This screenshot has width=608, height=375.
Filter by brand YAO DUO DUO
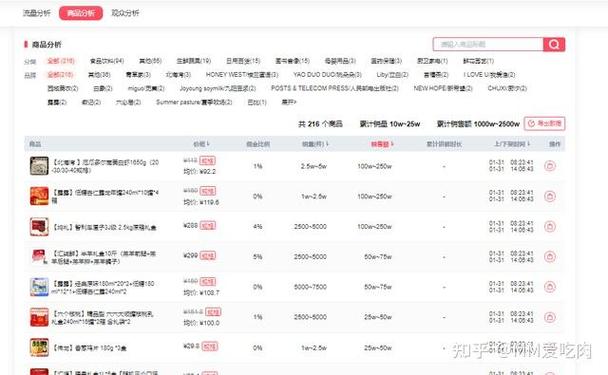click(x=328, y=74)
